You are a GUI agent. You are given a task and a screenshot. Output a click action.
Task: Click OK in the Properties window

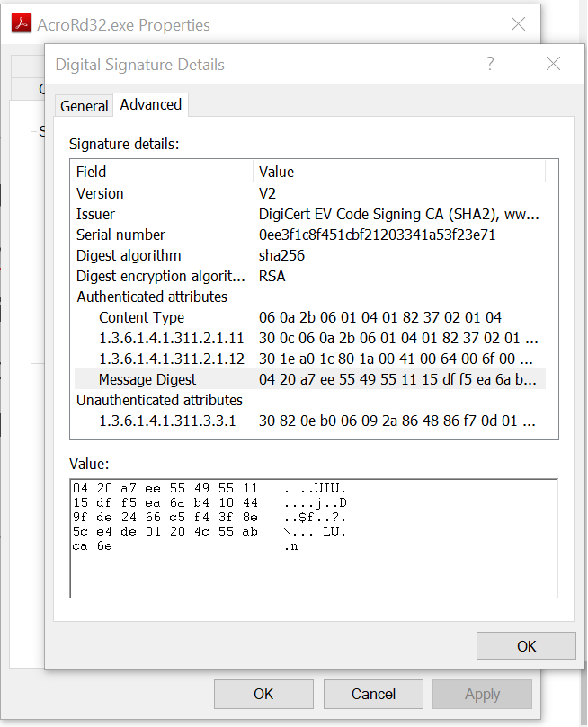click(x=263, y=694)
